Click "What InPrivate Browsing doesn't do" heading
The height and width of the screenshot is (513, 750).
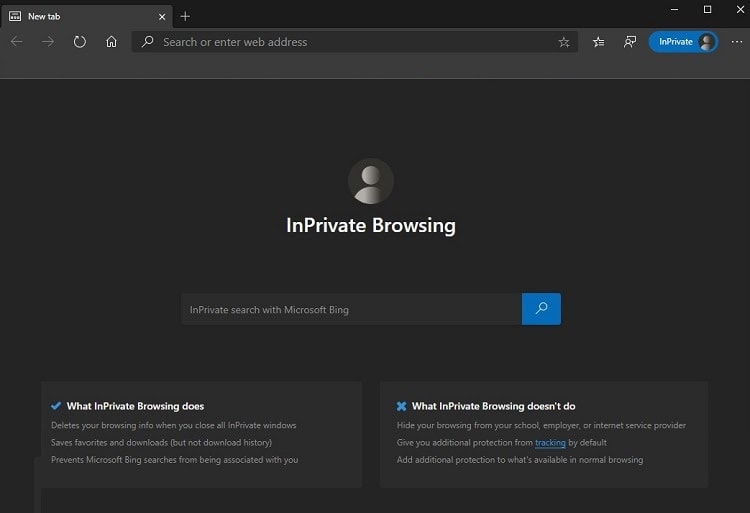(494, 406)
